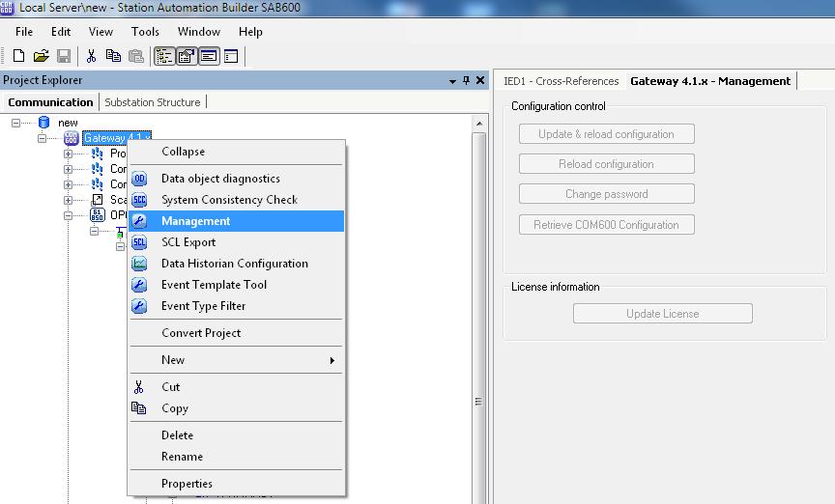Click the 'Sca' node arrow icon
This screenshot has width=835, height=504.
point(98,200)
